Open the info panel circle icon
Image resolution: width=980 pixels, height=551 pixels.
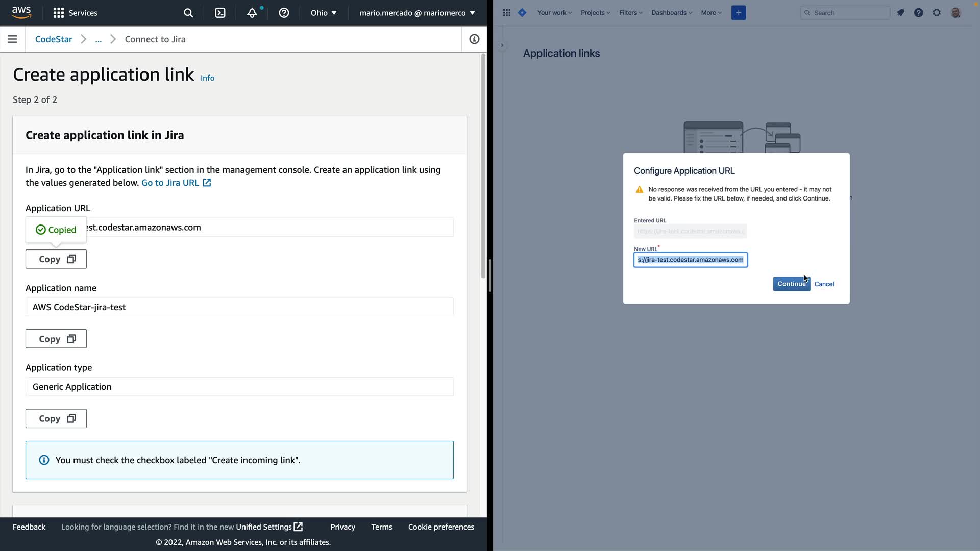(x=474, y=39)
